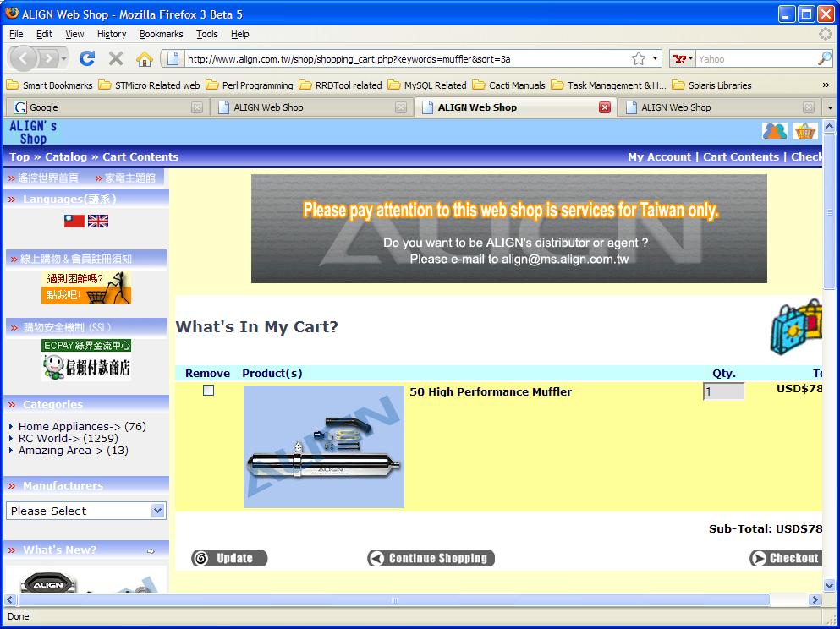840x629 pixels.
Task: Expand RC World category
Action: [x=68, y=439]
